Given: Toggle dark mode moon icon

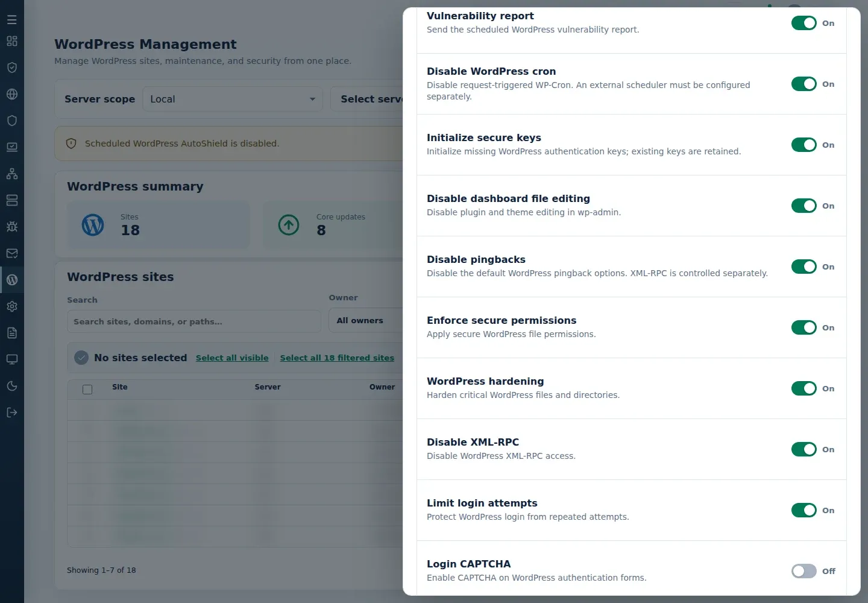Looking at the screenshot, I should [x=12, y=386].
